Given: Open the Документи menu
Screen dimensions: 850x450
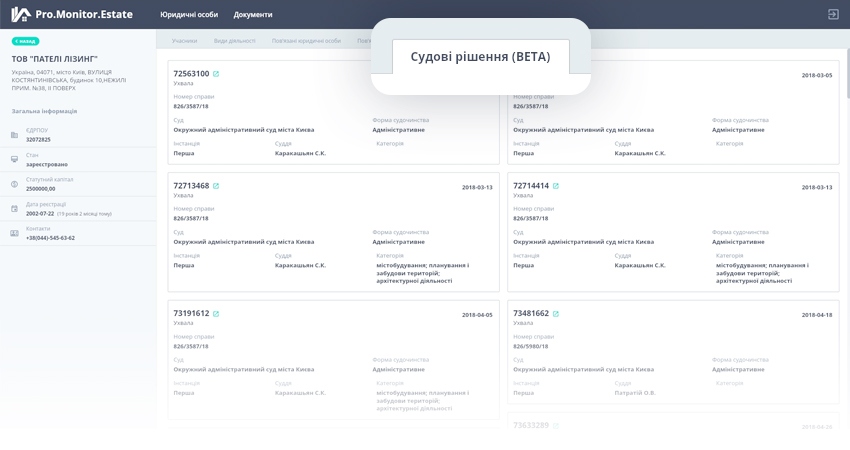Looking at the screenshot, I should [x=253, y=15].
